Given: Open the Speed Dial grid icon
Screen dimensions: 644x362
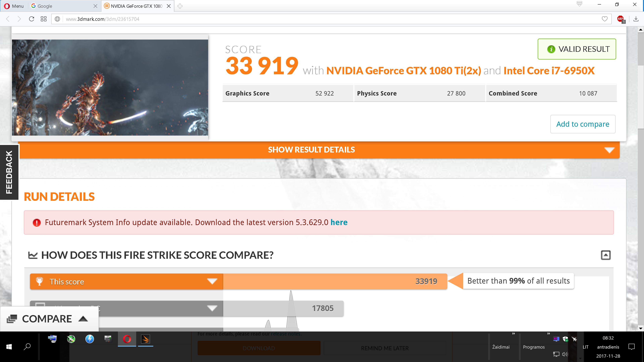Looking at the screenshot, I should pos(43,19).
